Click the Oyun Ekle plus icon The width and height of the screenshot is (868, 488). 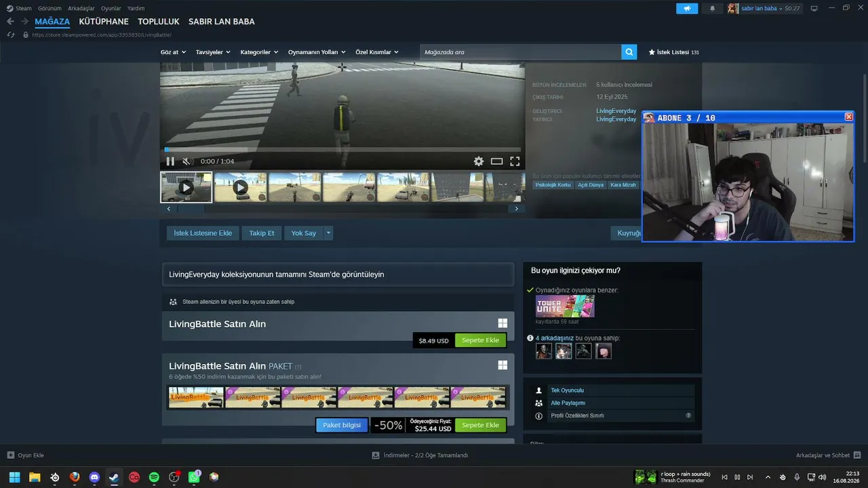pos(10,455)
